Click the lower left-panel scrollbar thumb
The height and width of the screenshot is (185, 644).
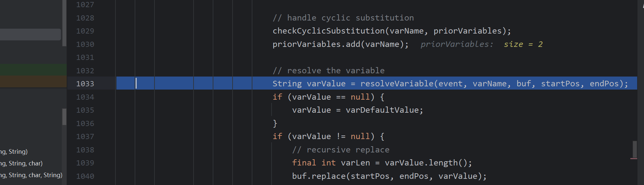[x=64, y=117]
